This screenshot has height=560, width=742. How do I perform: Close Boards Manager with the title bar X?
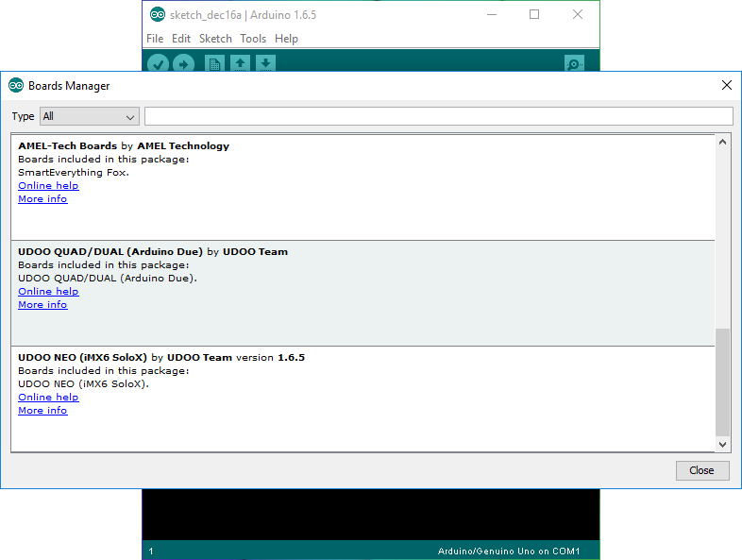pos(727,85)
